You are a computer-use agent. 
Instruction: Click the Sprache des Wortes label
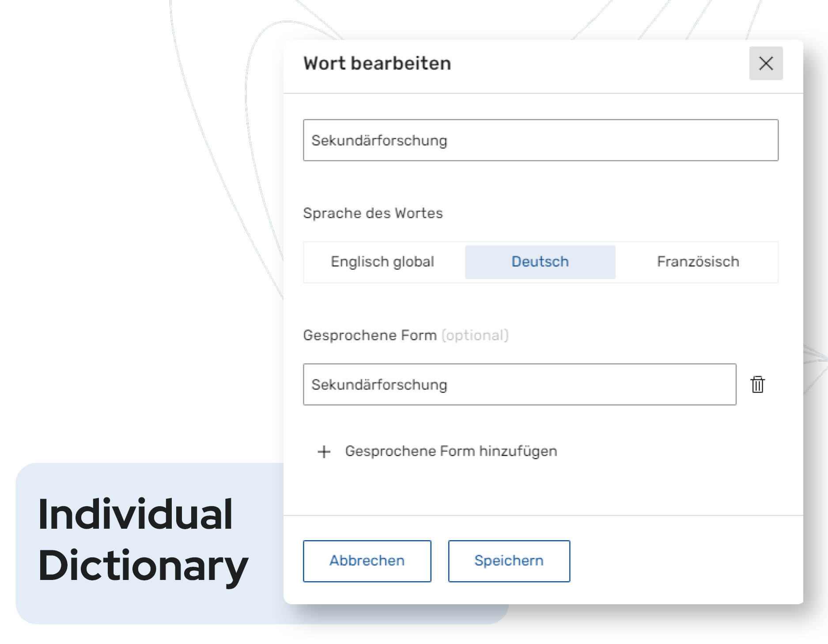[x=373, y=213]
